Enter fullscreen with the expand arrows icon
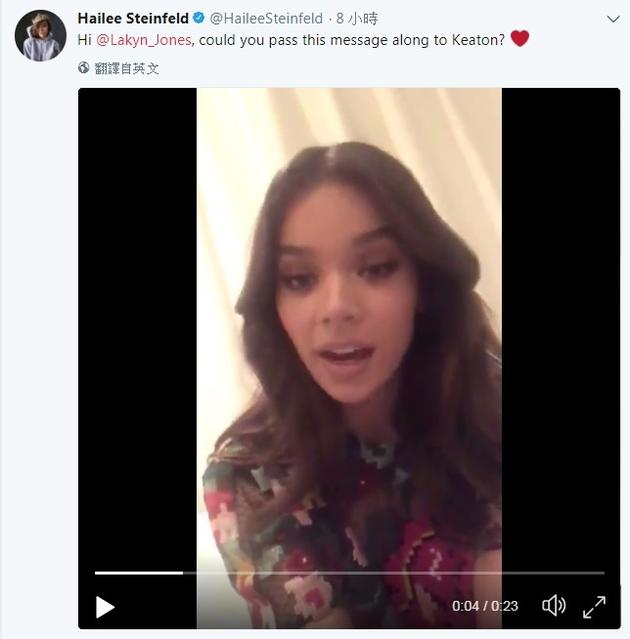The width and height of the screenshot is (630, 639). coord(594,605)
